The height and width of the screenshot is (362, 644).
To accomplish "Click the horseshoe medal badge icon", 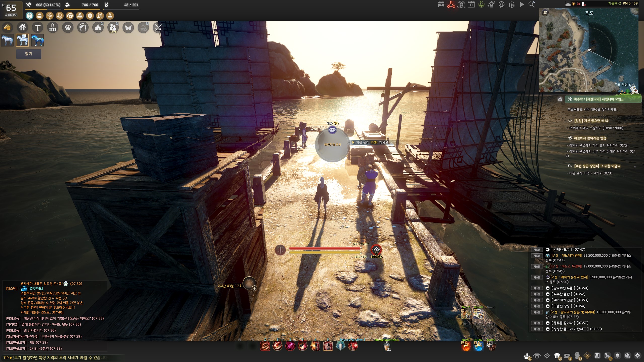I will 501,4.
